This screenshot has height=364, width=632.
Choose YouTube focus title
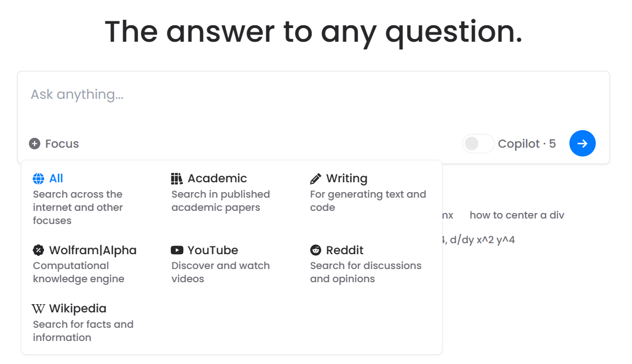pyautogui.click(x=213, y=250)
